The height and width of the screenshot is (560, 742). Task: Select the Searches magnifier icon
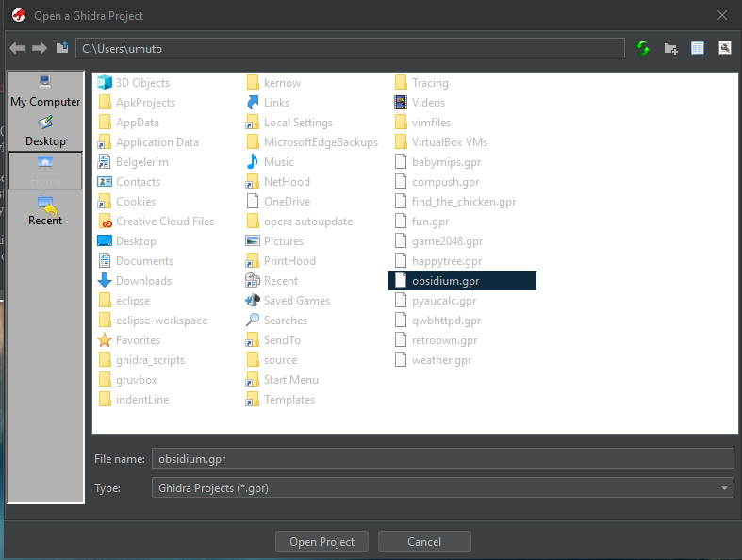pyautogui.click(x=253, y=320)
